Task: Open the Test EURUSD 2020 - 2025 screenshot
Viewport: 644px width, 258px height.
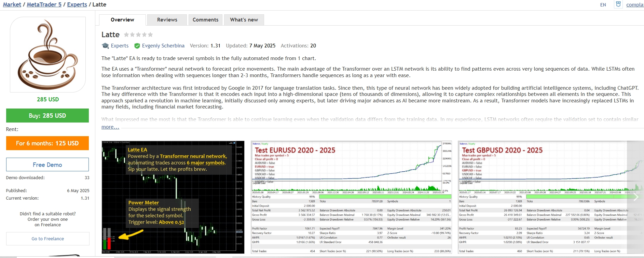Action: click(352, 197)
